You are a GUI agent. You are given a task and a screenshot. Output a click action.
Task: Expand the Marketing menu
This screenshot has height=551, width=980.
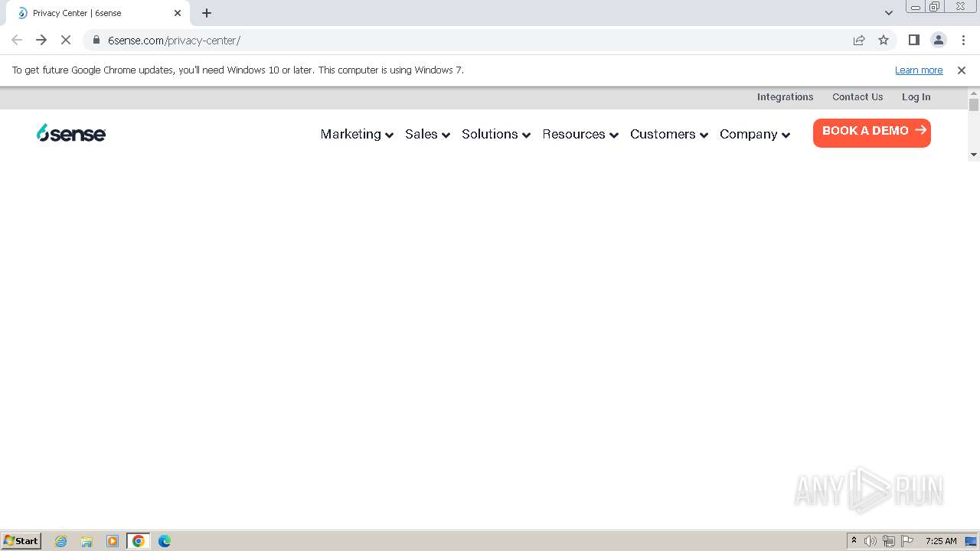(x=357, y=134)
